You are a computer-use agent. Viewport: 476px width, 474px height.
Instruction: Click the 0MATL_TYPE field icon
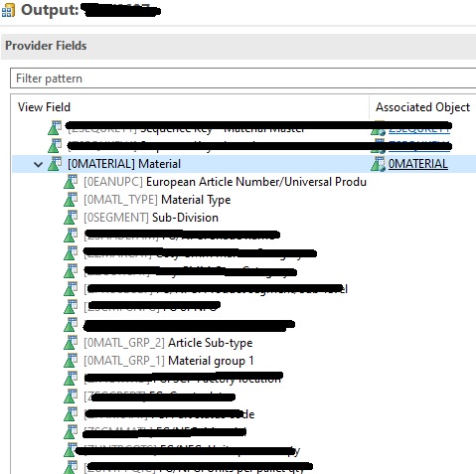tap(71, 200)
